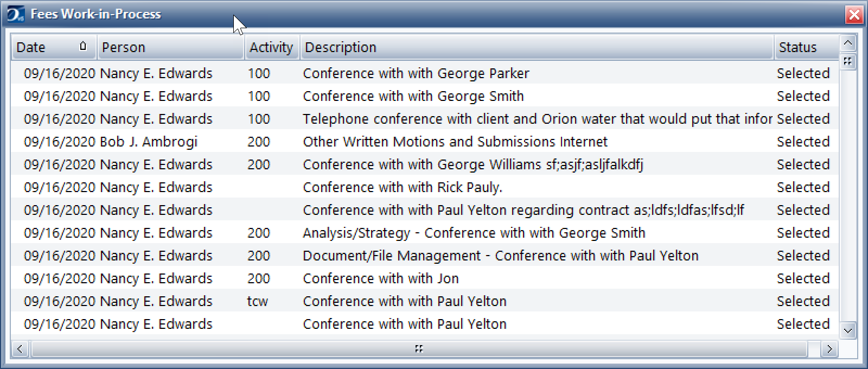Click the Description column header
The height and width of the screenshot is (369, 868).
click(537, 47)
